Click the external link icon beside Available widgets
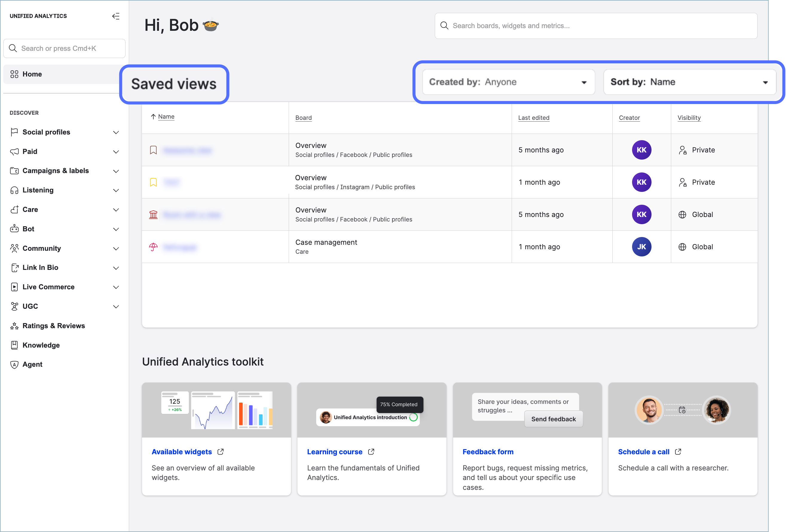786x532 pixels. point(221,452)
